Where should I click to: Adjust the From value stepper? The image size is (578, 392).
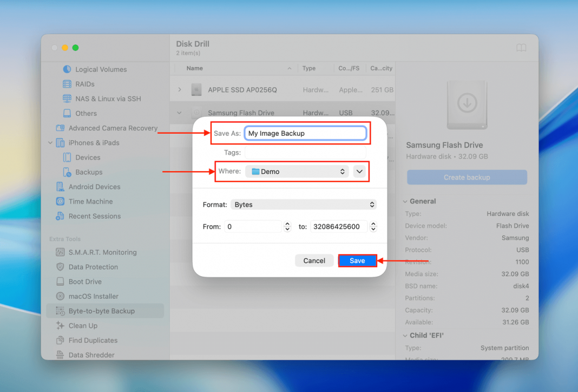pyautogui.click(x=287, y=227)
